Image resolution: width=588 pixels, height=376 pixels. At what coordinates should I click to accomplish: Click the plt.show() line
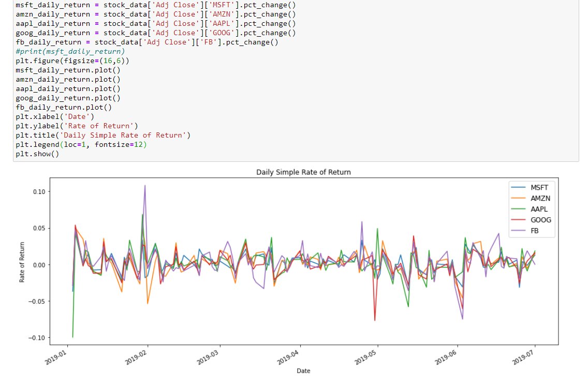pos(37,154)
